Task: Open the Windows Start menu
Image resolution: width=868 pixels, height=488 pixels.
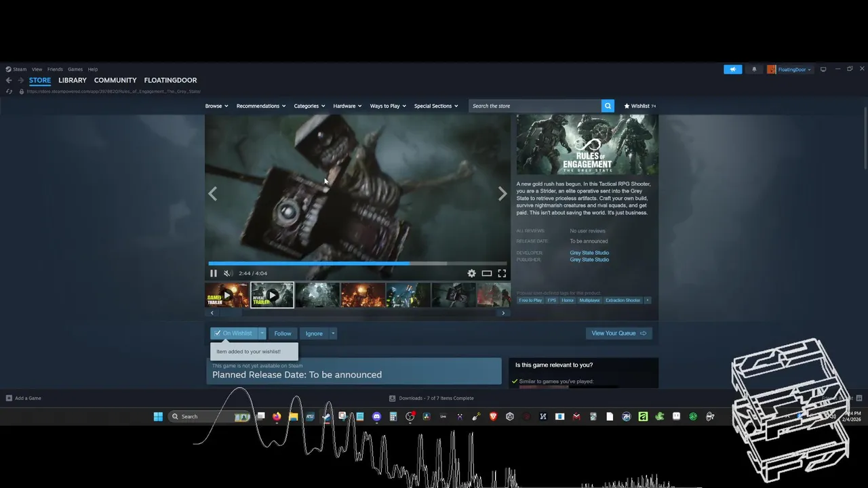Action: coord(158,416)
